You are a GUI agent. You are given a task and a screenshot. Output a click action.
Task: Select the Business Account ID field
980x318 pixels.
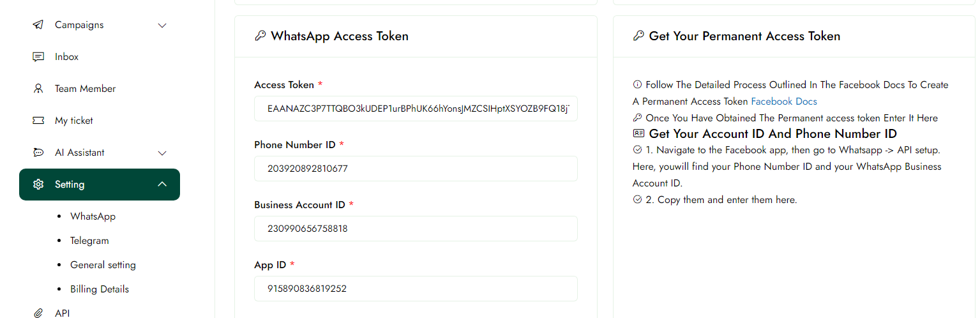(x=416, y=229)
